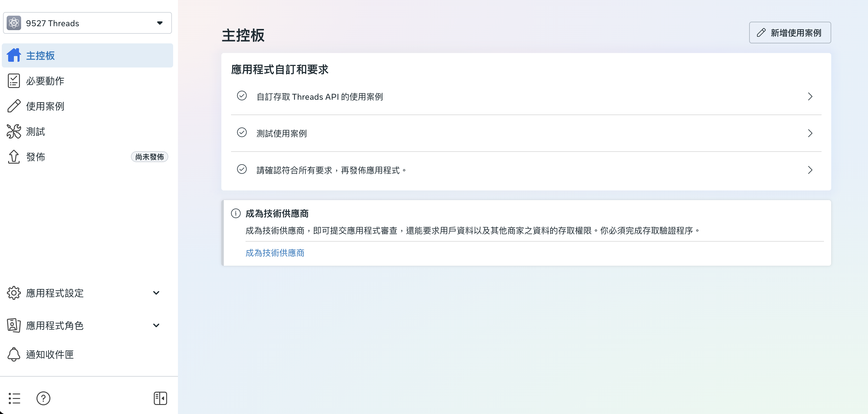Click the wrench tools icon for 測試
868x414 pixels.
pyautogui.click(x=14, y=131)
